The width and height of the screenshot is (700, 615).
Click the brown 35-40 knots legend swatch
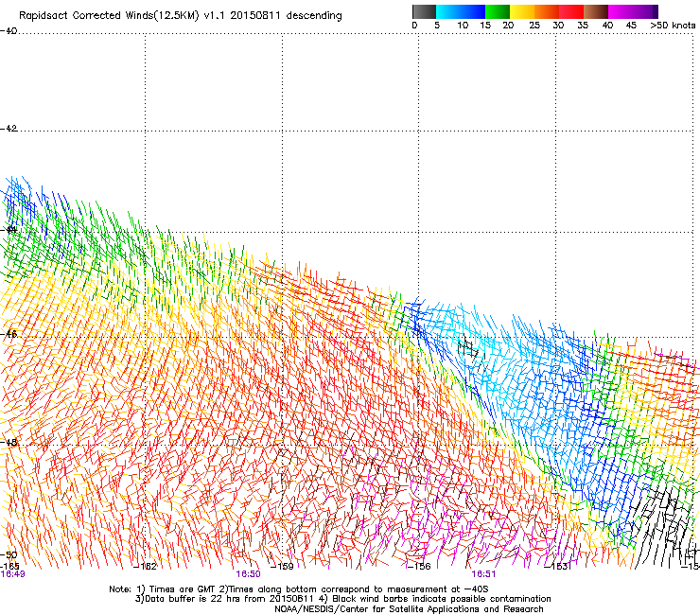596,11
